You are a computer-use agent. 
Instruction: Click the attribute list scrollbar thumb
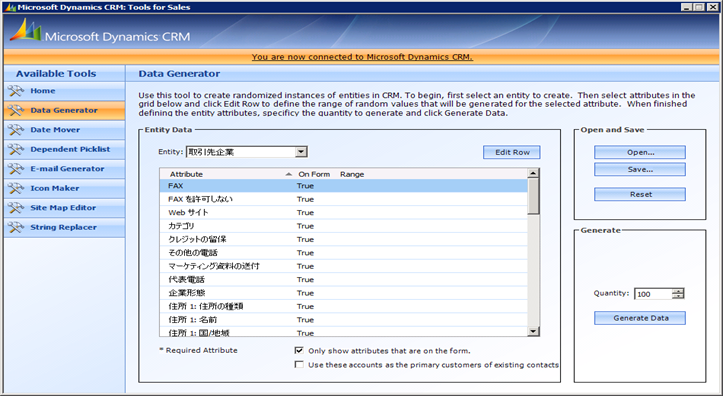(x=533, y=196)
